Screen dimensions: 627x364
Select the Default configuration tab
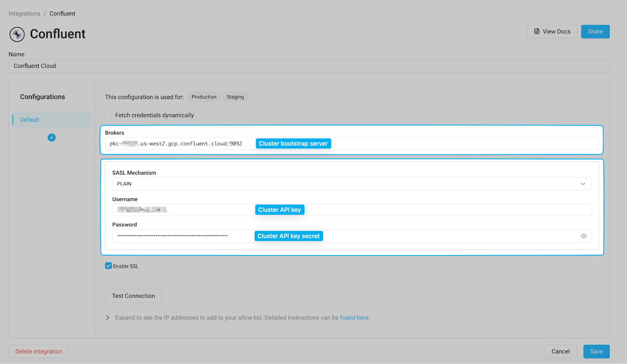pos(52,120)
